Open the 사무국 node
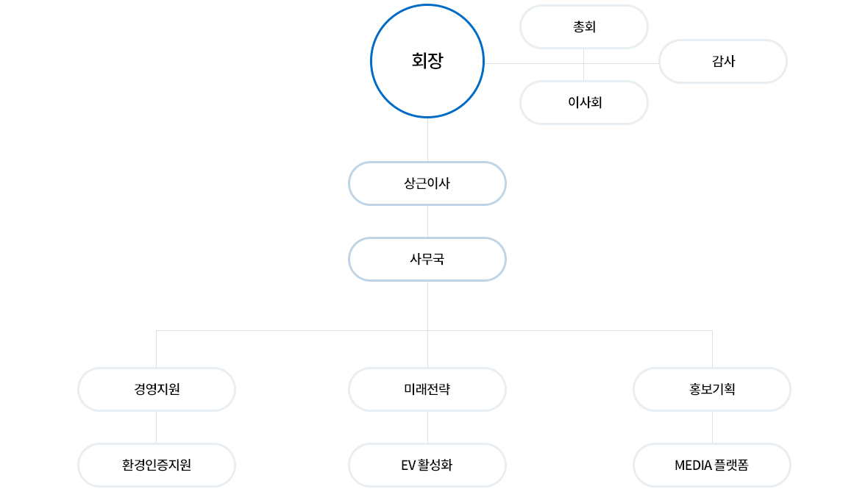 427,260
